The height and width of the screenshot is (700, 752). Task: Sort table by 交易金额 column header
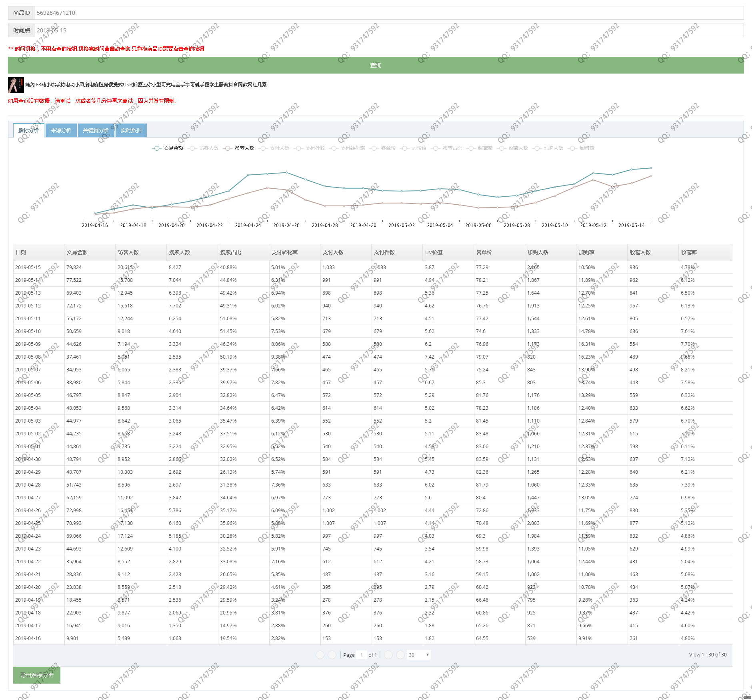click(90, 252)
